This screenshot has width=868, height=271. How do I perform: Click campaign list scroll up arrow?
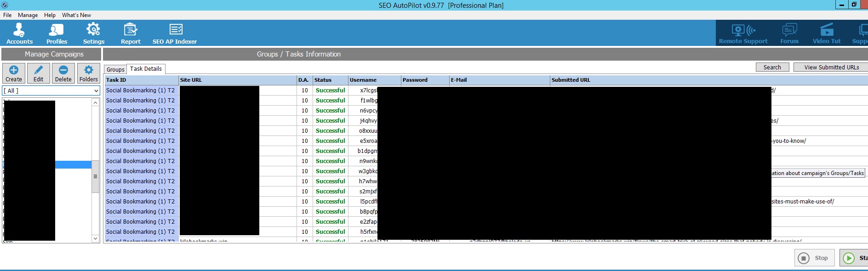click(95, 103)
